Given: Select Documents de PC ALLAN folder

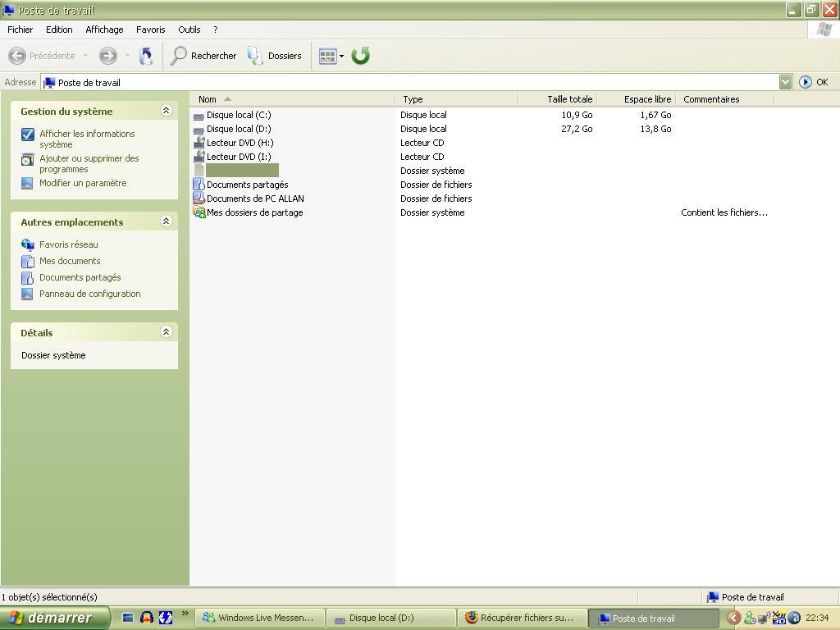Looking at the screenshot, I should (x=255, y=199).
